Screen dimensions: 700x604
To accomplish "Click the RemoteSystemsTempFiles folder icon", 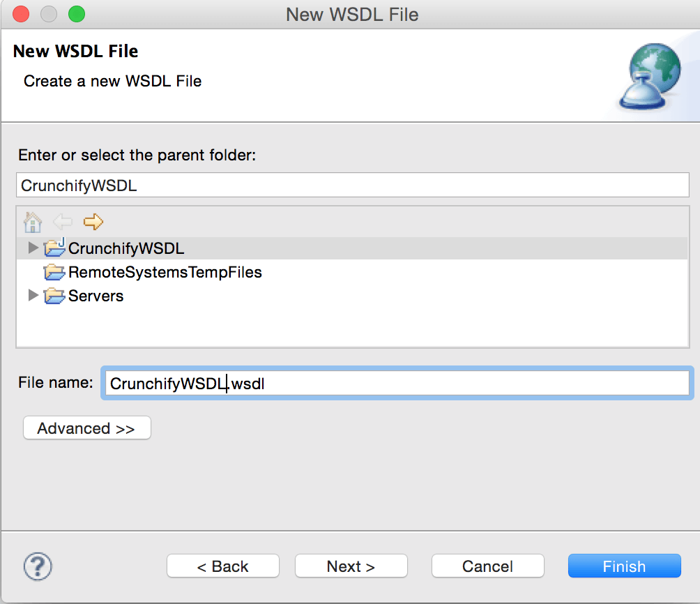I will (x=55, y=271).
